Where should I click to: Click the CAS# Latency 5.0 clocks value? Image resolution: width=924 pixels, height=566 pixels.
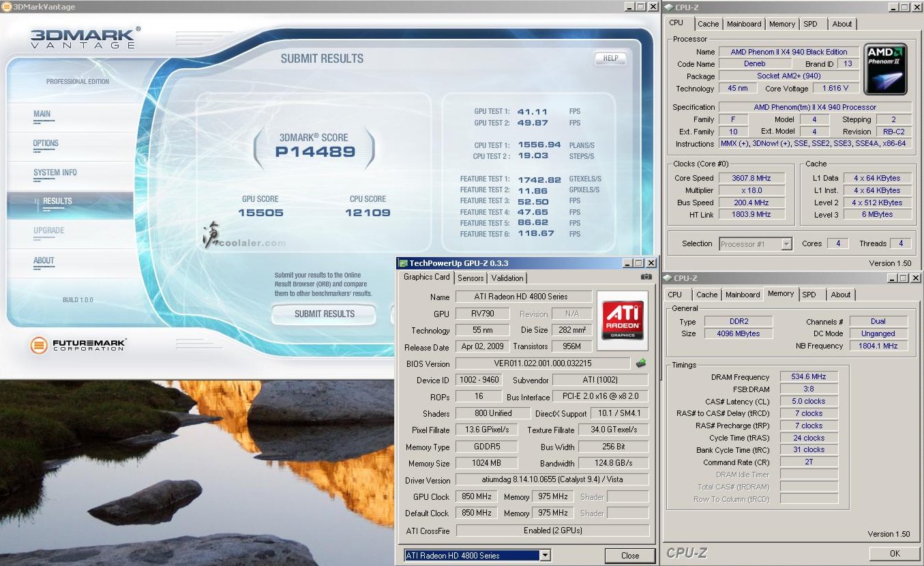click(x=809, y=402)
